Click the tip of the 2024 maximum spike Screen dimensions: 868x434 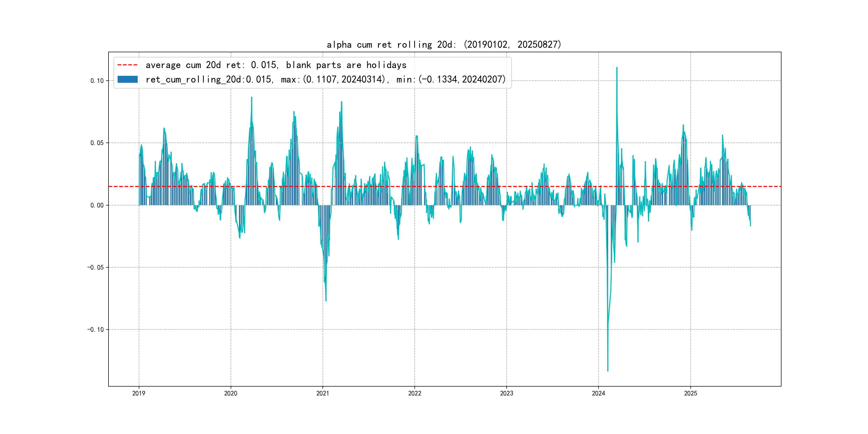[617, 68]
